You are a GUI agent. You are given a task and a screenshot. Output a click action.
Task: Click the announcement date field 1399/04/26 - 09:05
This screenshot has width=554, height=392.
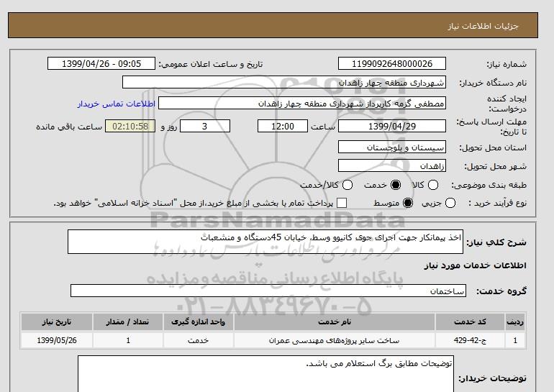tap(101, 63)
